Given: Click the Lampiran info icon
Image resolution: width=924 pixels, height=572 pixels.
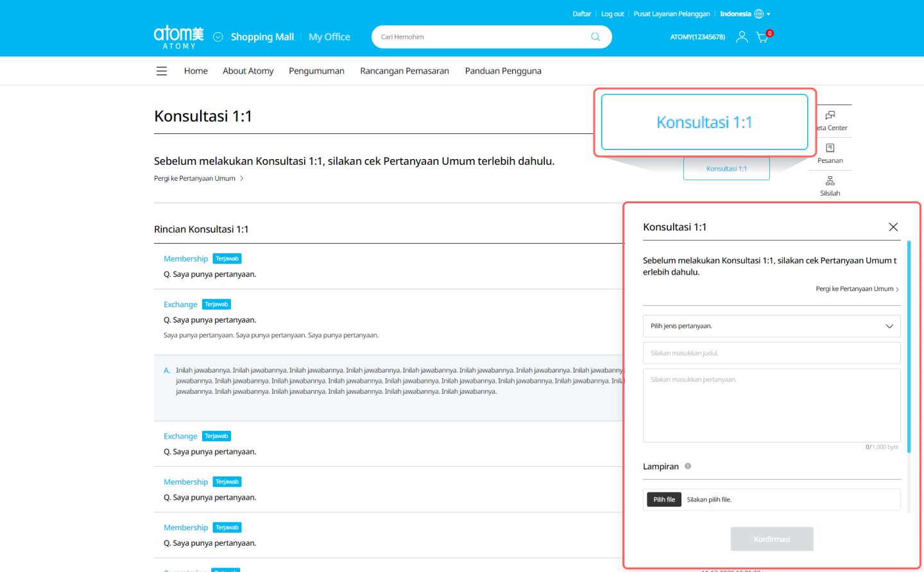Looking at the screenshot, I should pyautogui.click(x=688, y=466).
